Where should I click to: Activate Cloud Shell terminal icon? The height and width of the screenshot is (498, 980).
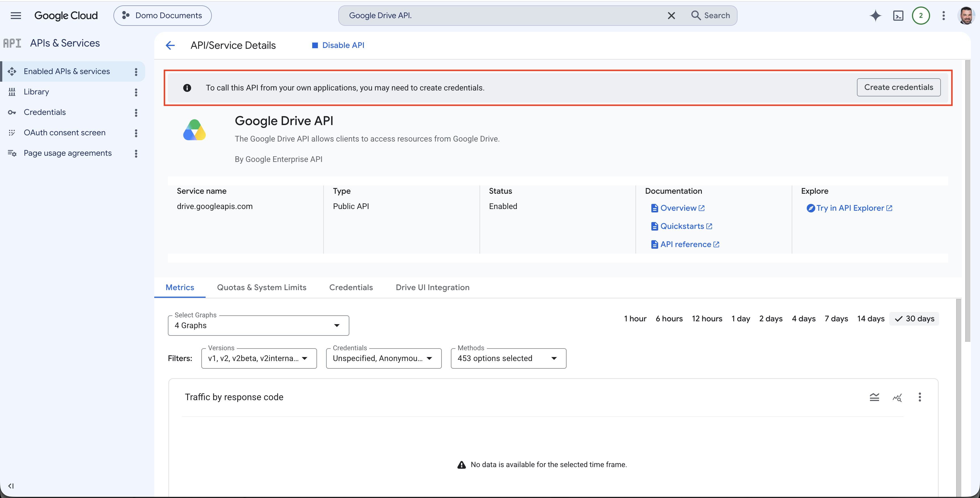(x=898, y=16)
